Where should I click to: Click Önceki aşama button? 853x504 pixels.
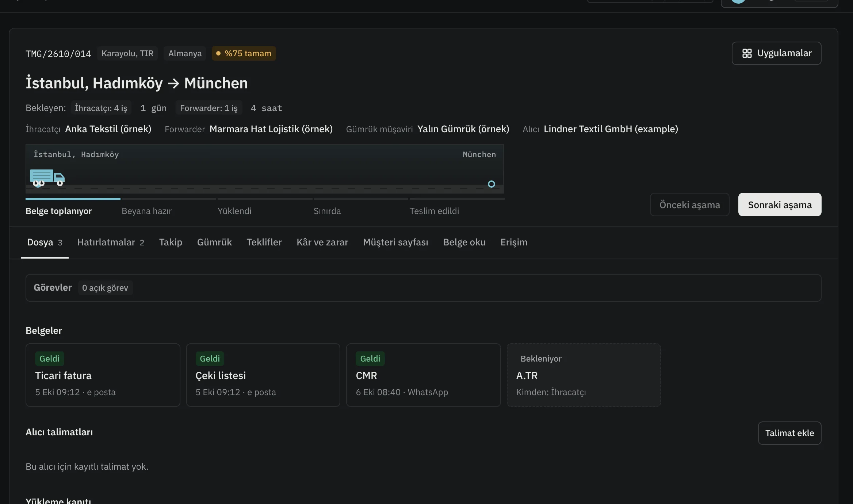click(689, 205)
